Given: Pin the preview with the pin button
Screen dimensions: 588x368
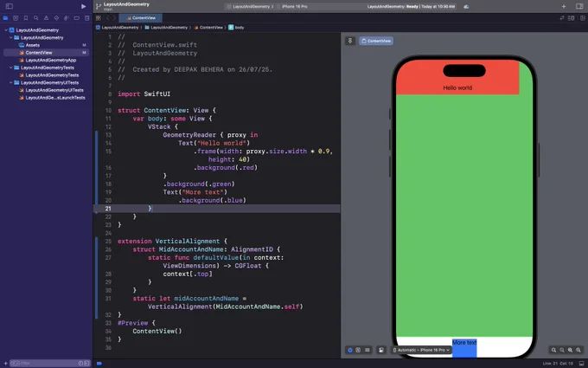Looking at the screenshot, I should point(350,41).
